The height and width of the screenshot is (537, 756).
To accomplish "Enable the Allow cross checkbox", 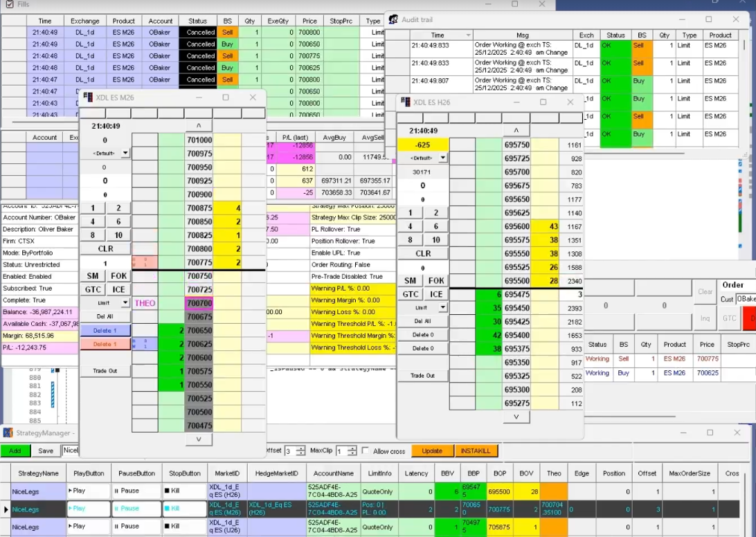I will click(x=366, y=451).
